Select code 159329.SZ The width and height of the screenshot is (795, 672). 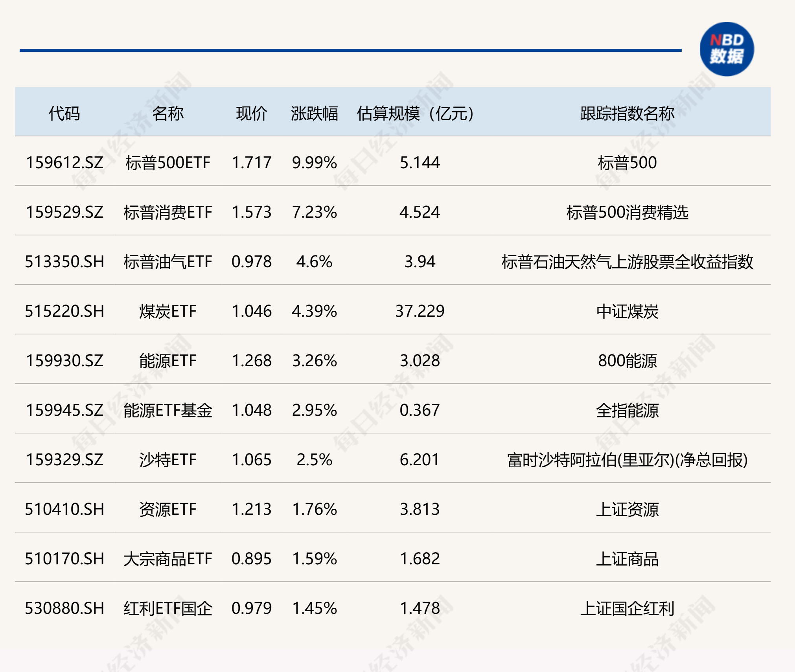point(64,460)
